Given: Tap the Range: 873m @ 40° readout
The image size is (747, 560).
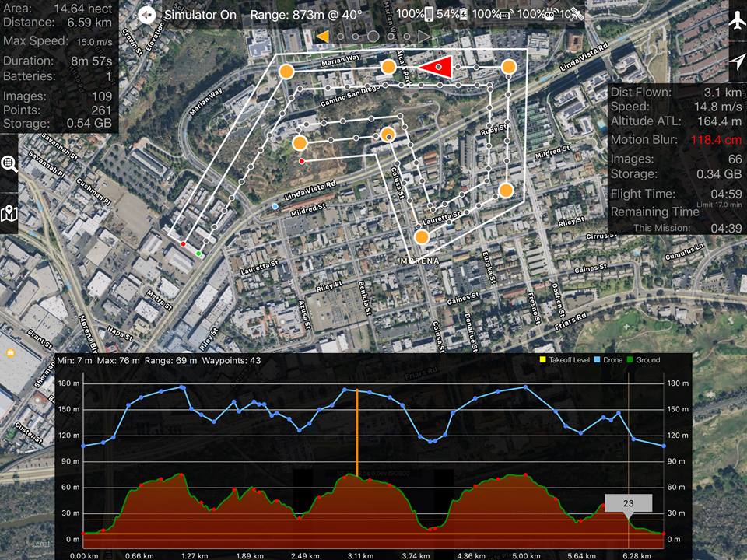Looking at the screenshot, I should (307, 15).
